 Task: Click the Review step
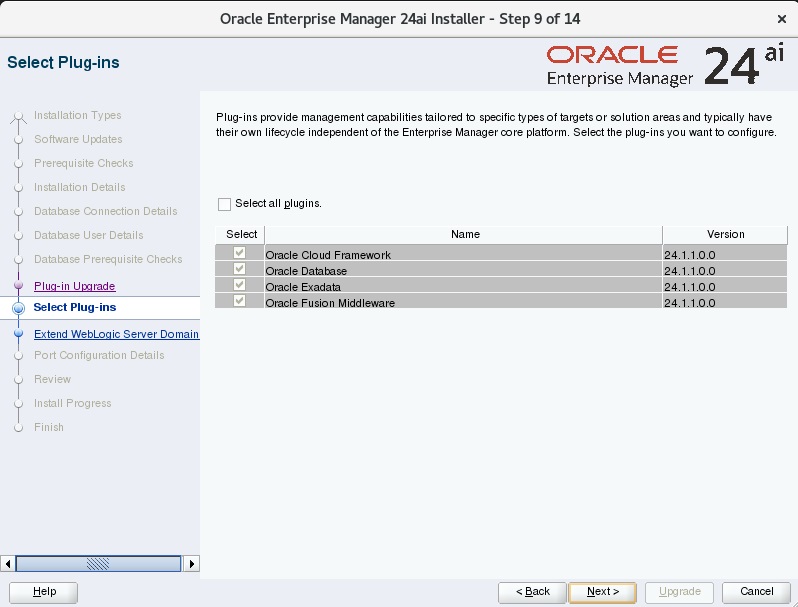click(52, 379)
